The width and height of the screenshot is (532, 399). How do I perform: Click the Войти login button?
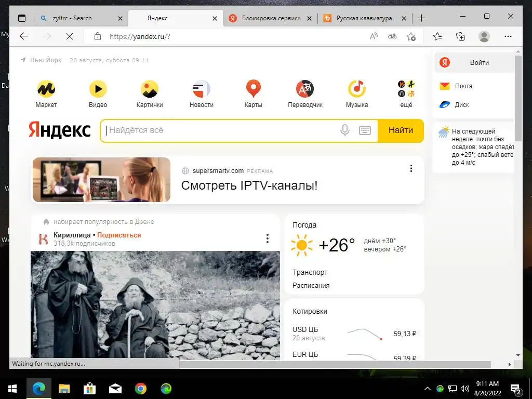point(474,62)
